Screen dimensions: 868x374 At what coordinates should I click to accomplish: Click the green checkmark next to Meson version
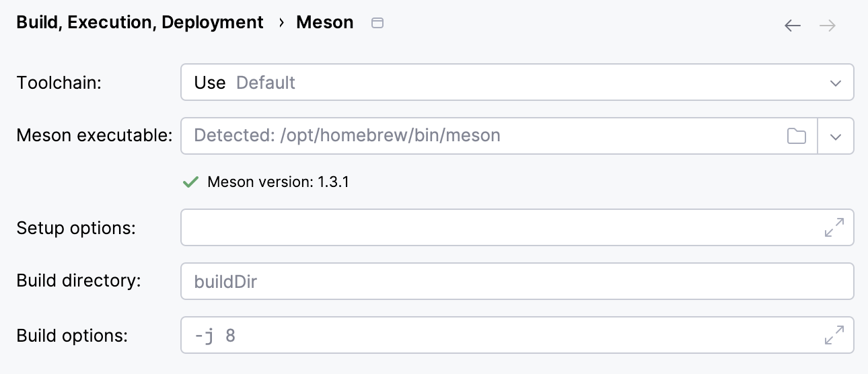click(x=191, y=182)
